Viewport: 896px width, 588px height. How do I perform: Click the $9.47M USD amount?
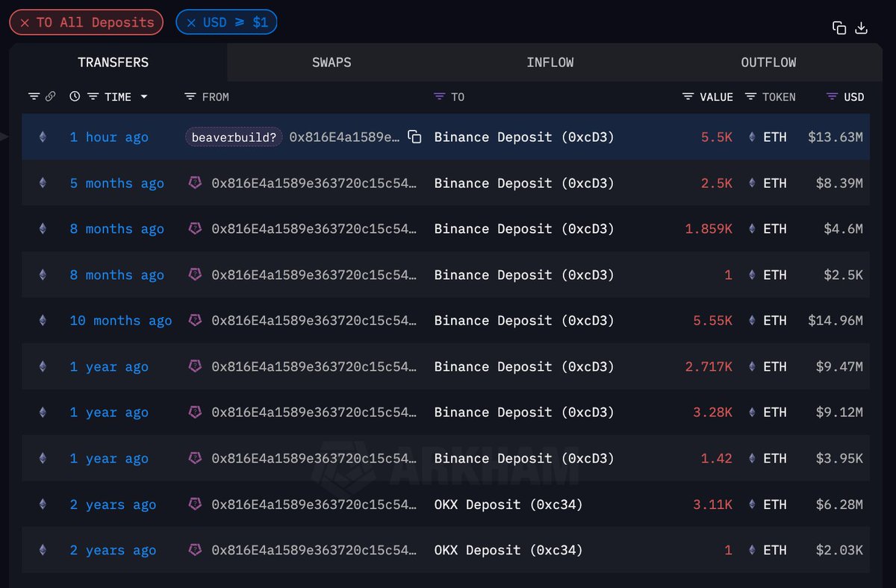click(x=840, y=367)
